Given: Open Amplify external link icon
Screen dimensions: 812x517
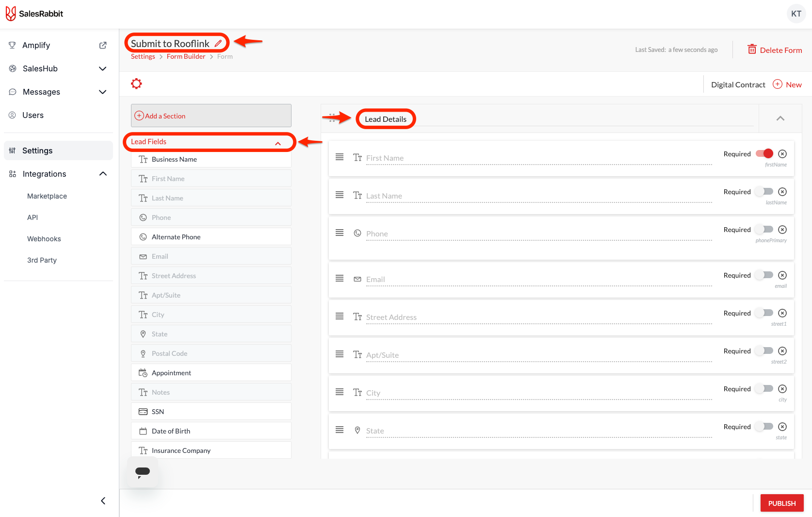Looking at the screenshot, I should pyautogui.click(x=103, y=45).
